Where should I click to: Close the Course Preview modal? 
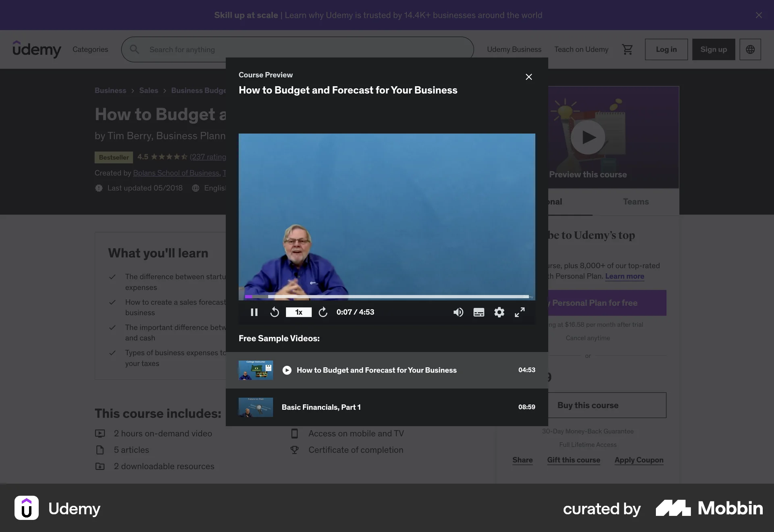coord(528,77)
